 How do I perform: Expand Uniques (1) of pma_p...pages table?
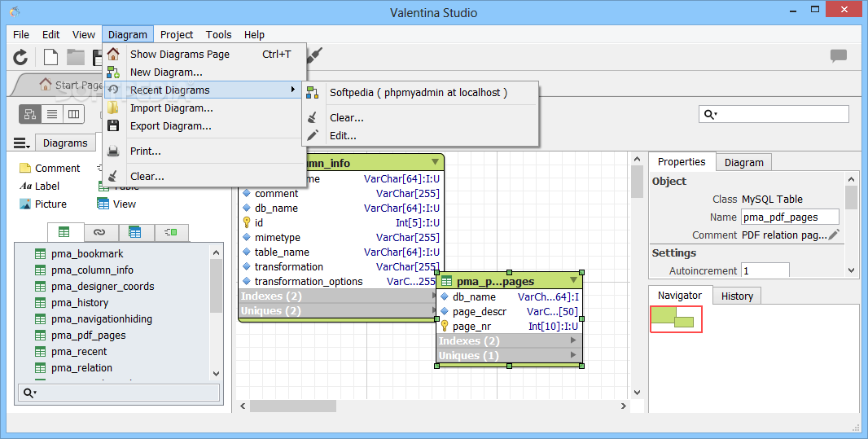pos(573,355)
